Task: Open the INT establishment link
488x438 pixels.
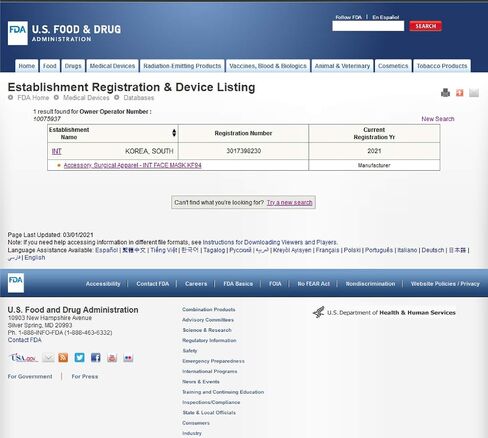Action: pos(57,151)
